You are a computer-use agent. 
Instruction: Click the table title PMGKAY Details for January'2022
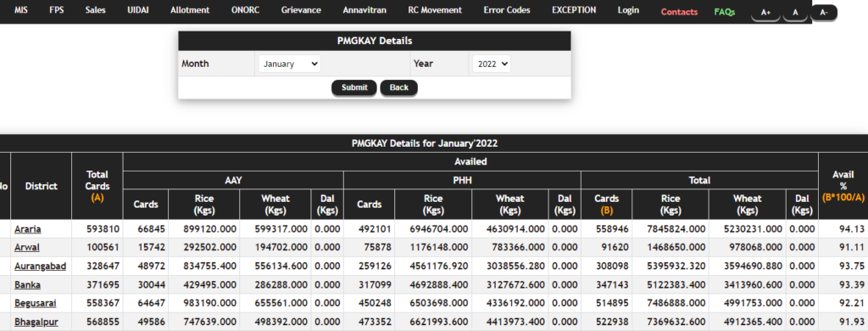(x=425, y=143)
